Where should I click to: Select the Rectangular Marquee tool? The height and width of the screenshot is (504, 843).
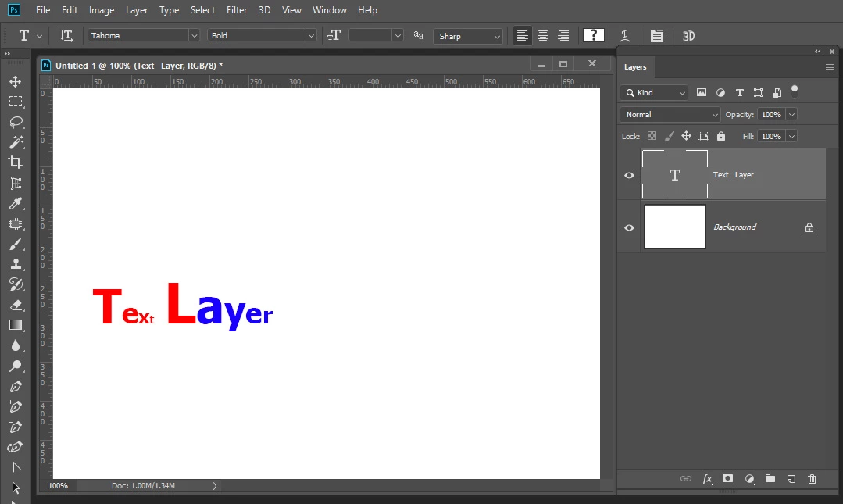coord(15,102)
